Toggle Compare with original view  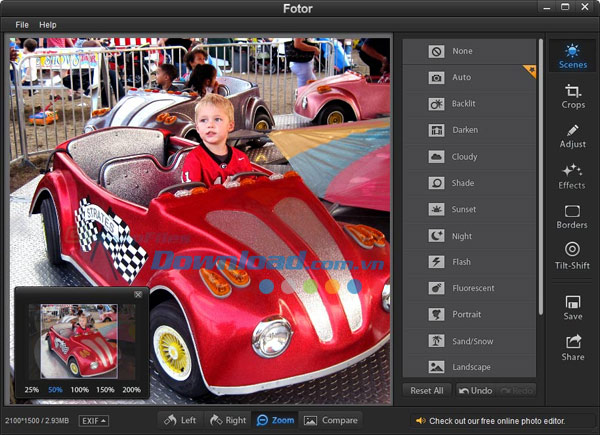click(x=331, y=420)
